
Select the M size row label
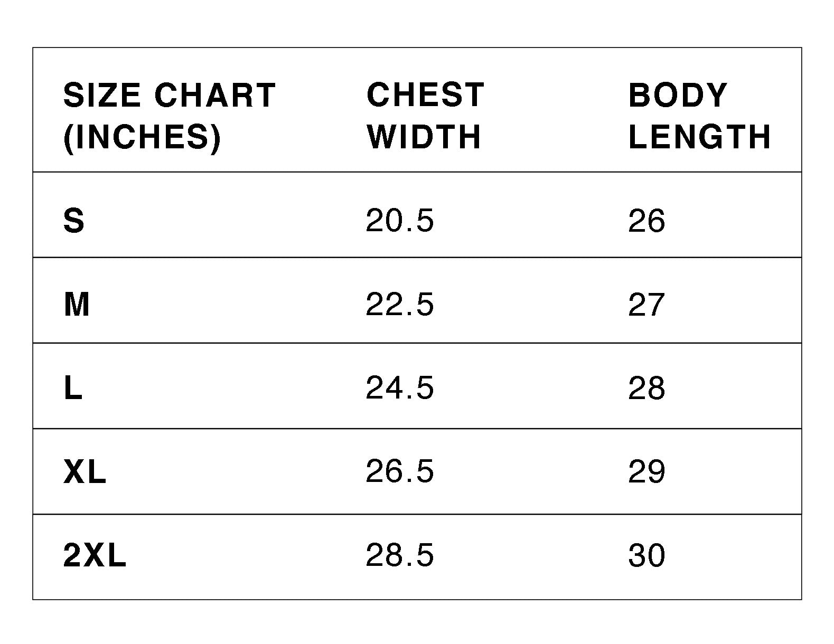point(77,305)
